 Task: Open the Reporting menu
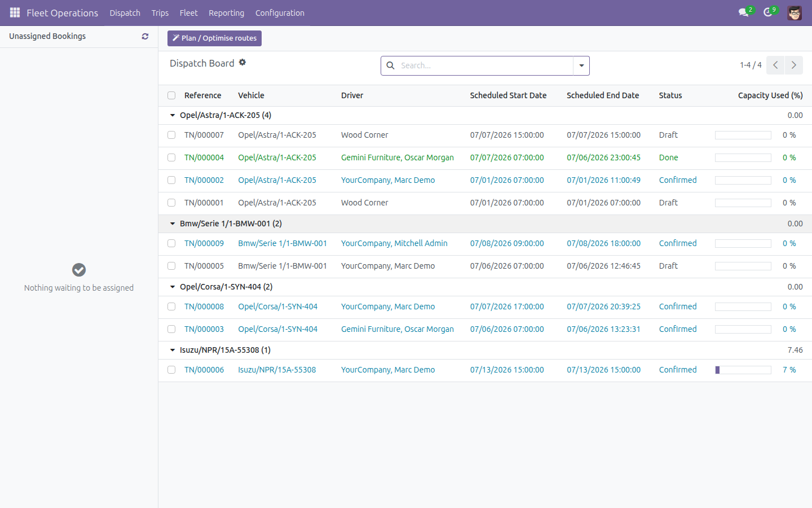226,12
